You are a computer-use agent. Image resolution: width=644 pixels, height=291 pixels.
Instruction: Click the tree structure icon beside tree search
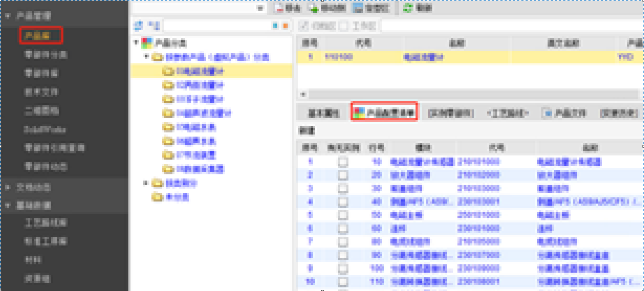pyautogui.click(x=152, y=26)
